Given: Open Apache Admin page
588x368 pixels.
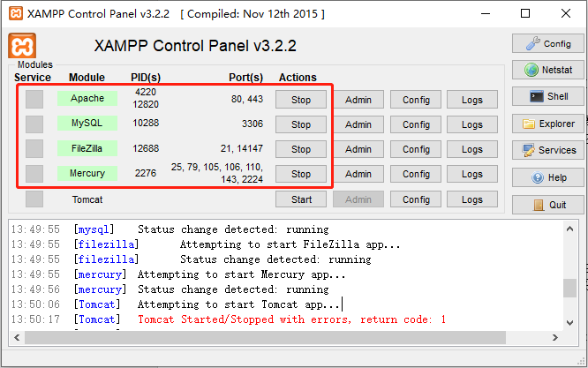Looking at the screenshot, I should tap(358, 100).
